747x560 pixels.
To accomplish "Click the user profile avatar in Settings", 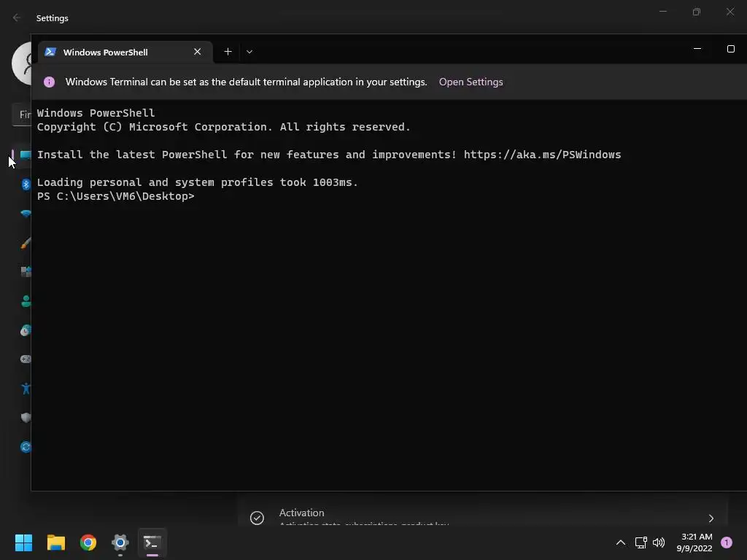I will tap(21, 63).
